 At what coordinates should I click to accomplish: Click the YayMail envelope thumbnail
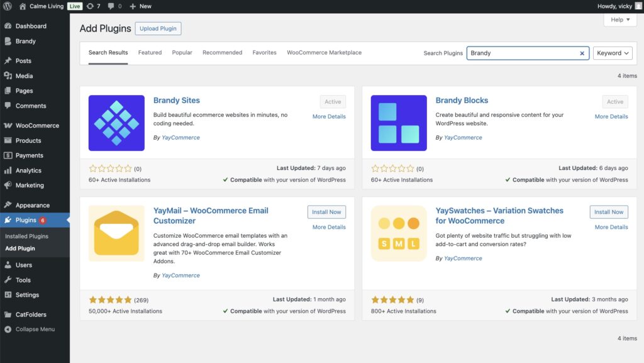pos(116,233)
